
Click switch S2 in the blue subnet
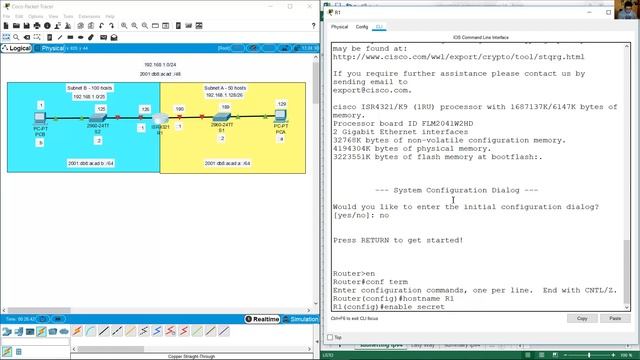[x=98, y=118]
